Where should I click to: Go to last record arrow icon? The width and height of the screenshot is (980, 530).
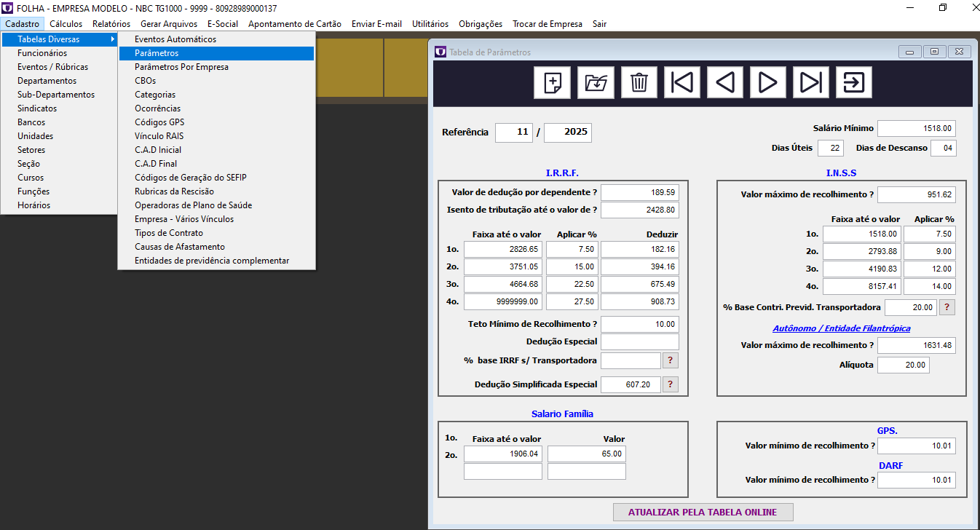[811, 82]
